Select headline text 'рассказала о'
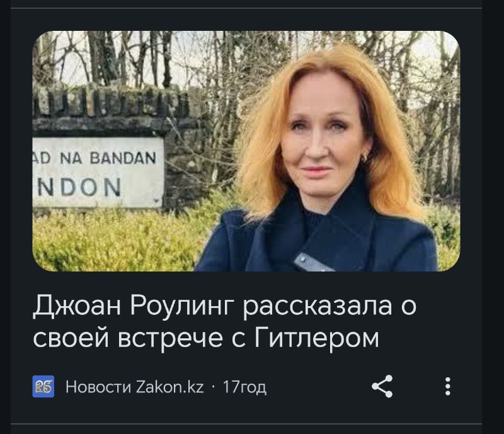Image resolution: width=504 pixels, height=434 pixels. coord(329,304)
